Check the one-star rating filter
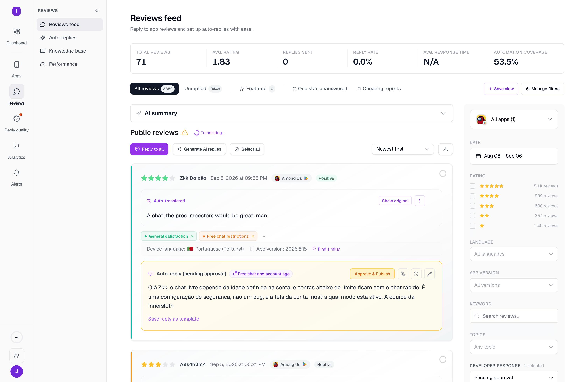Image resolution: width=588 pixels, height=382 pixels. (x=472, y=226)
